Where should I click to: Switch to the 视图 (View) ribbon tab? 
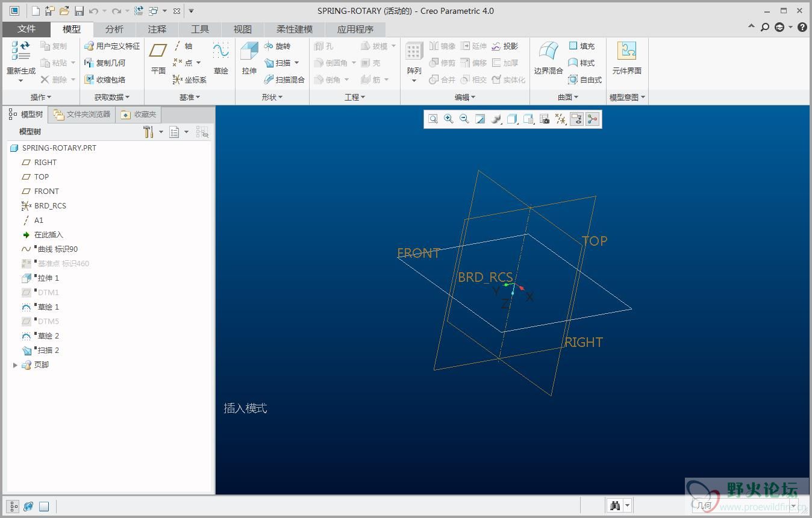coord(243,29)
